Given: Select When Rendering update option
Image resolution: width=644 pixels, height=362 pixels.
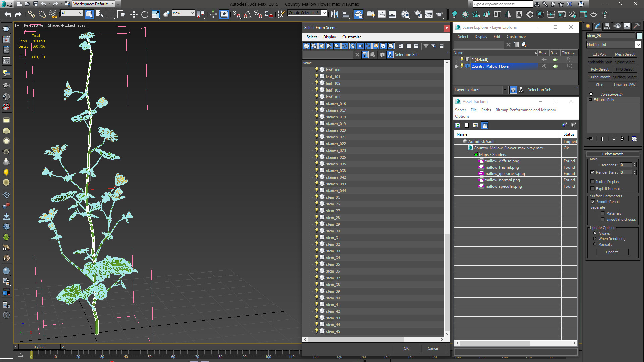Looking at the screenshot, I should (x=595, y=239).
